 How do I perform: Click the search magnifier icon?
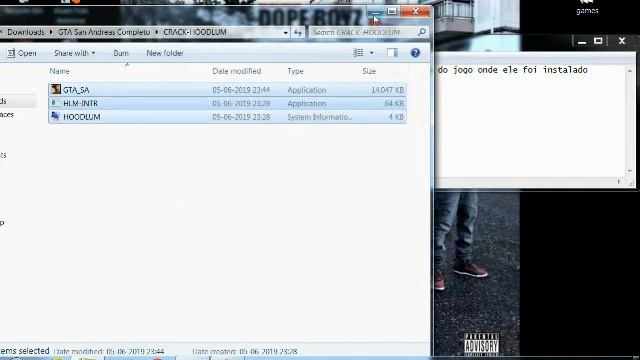coord(422,32)
